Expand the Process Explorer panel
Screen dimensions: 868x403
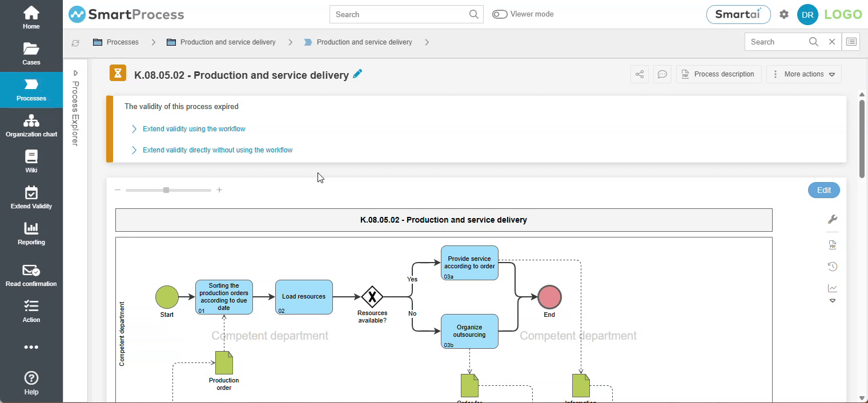[75, 73]
